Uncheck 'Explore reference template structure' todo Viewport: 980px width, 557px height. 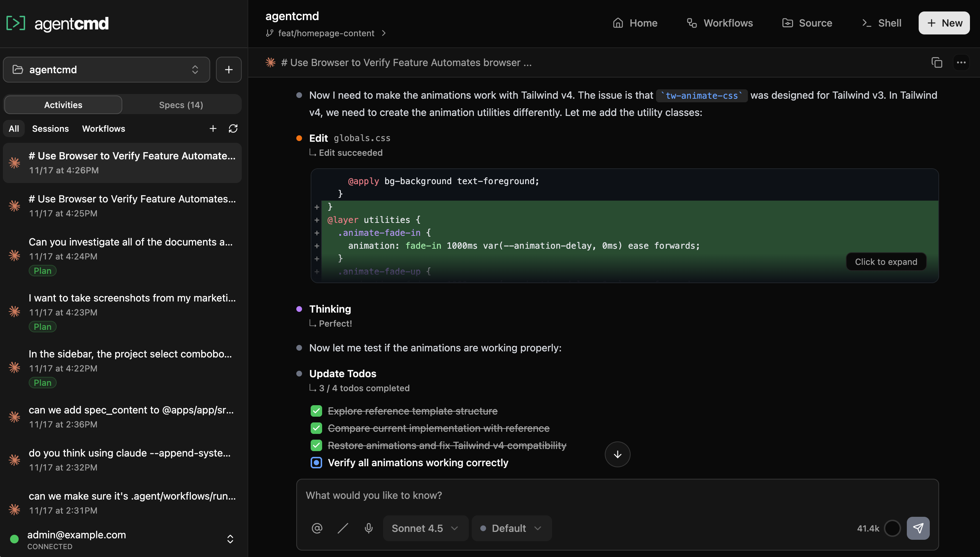click(x=316, y=411)
